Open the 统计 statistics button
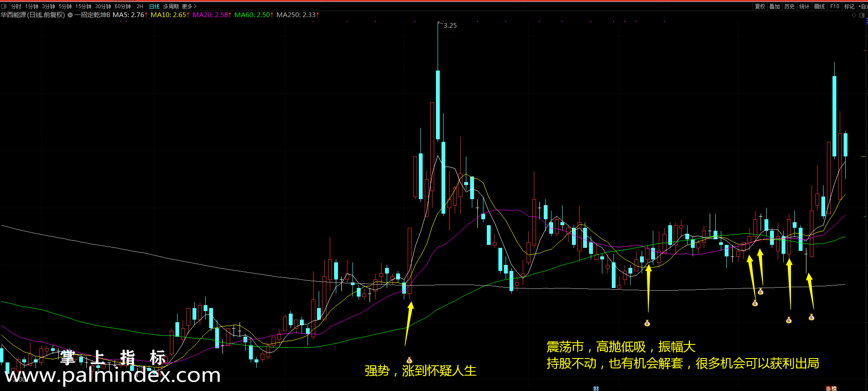This screenshot has height=391, width=868. (x=804, y=6)
